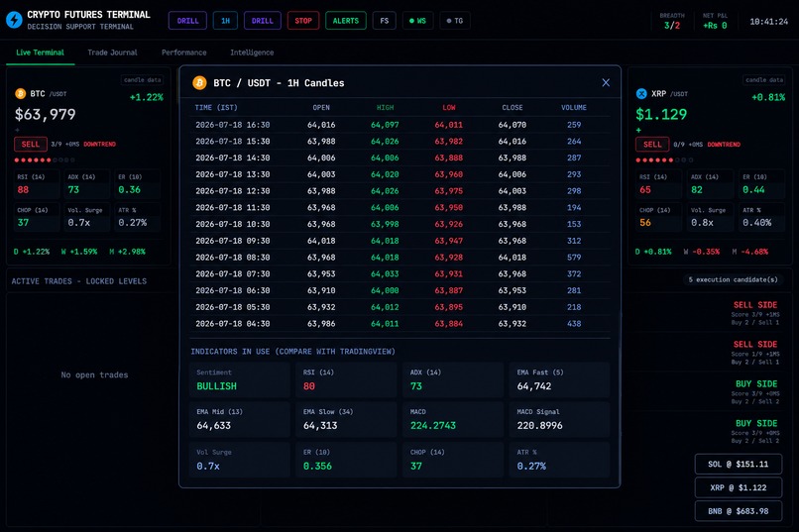The height and width of the screenshot is (532, 799).
Task: Click the XRP +0.81% change value
Action: click(768, 97)
